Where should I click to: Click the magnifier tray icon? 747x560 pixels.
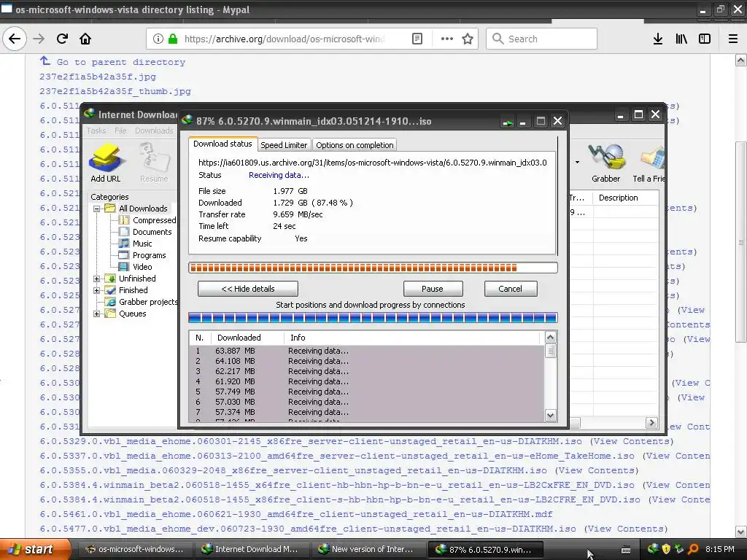pos(693,549)
